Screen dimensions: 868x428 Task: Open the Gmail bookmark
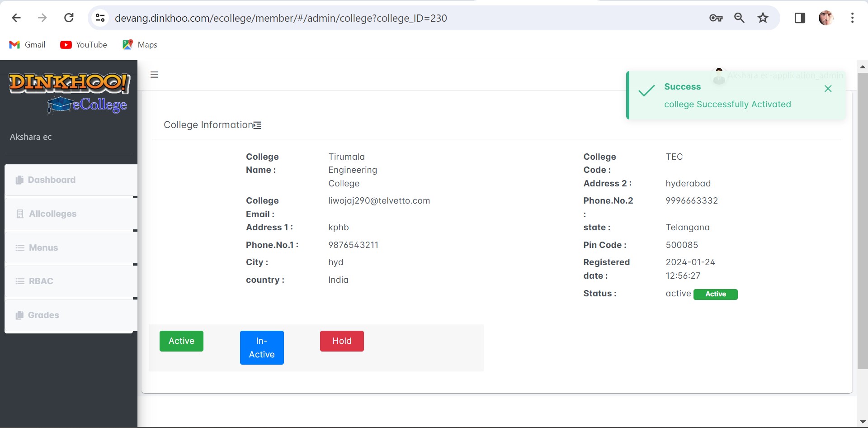27,44
